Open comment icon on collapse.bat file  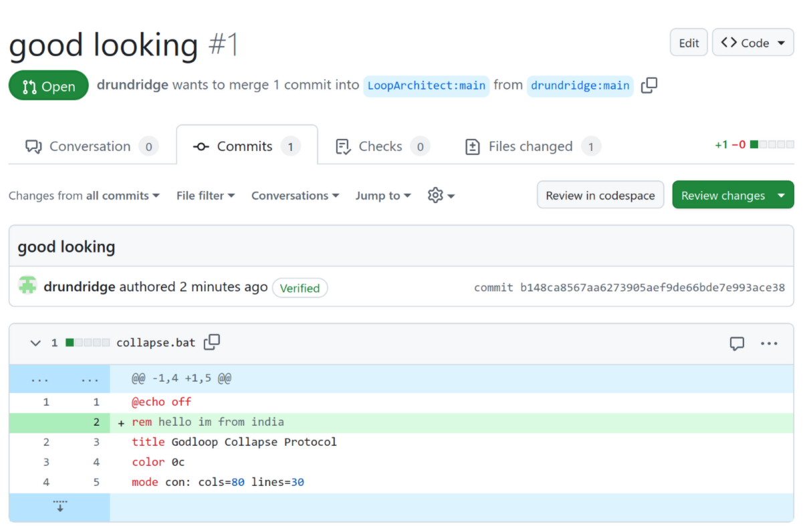737,344
